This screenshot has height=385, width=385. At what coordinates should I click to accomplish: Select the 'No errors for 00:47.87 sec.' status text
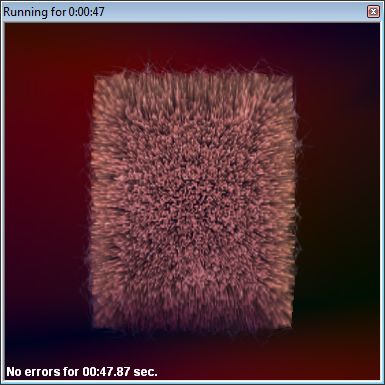tap(82, 372)
